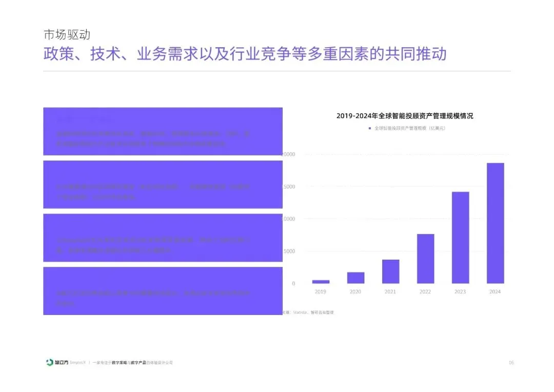This screenshot has height=392, width=554.
Task: Select the tallest bar, year 2024
Action: click(496, 223)
